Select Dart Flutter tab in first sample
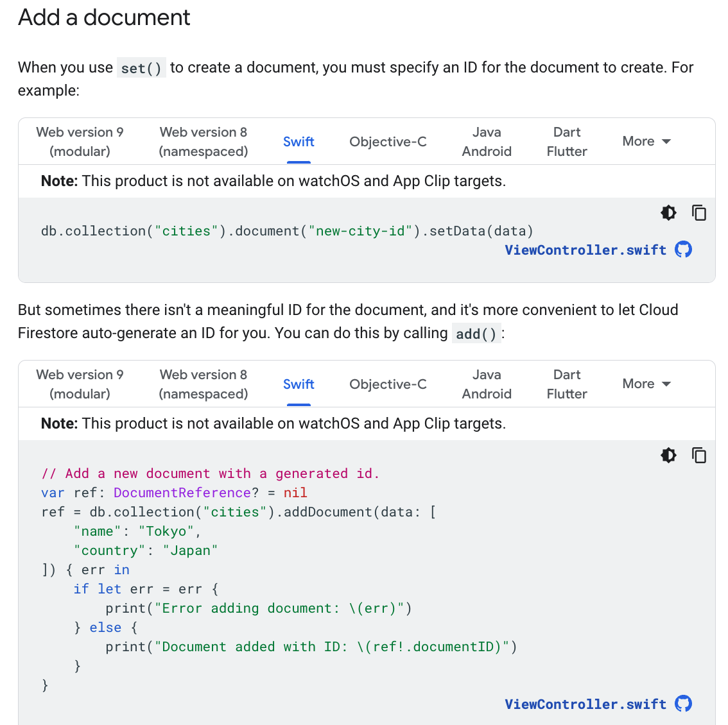 (x=567, y=142)
